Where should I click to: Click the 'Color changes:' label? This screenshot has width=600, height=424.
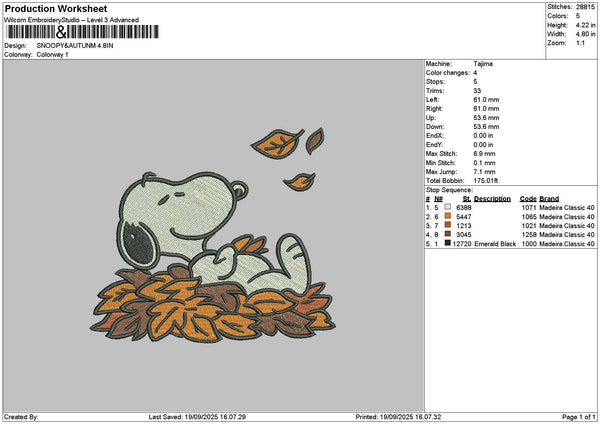pyautogui.click(x=448, y=73)
